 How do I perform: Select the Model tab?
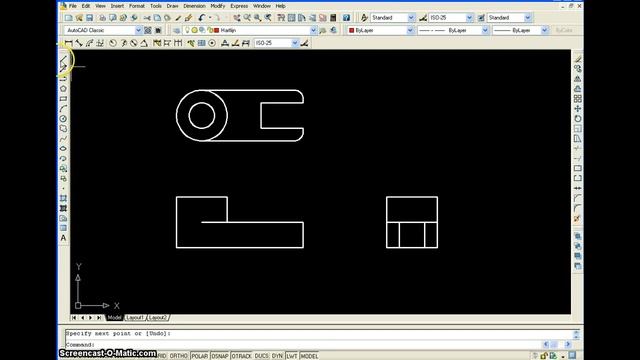114,318
